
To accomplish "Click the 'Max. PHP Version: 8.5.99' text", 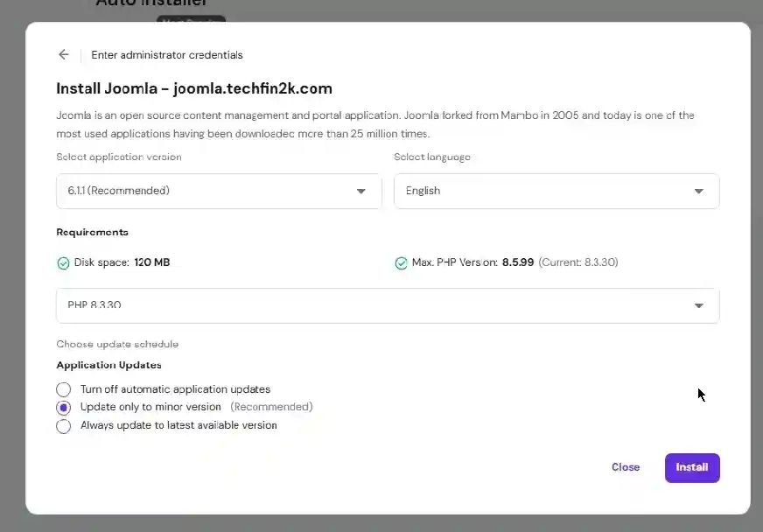I will pos(472,262).
